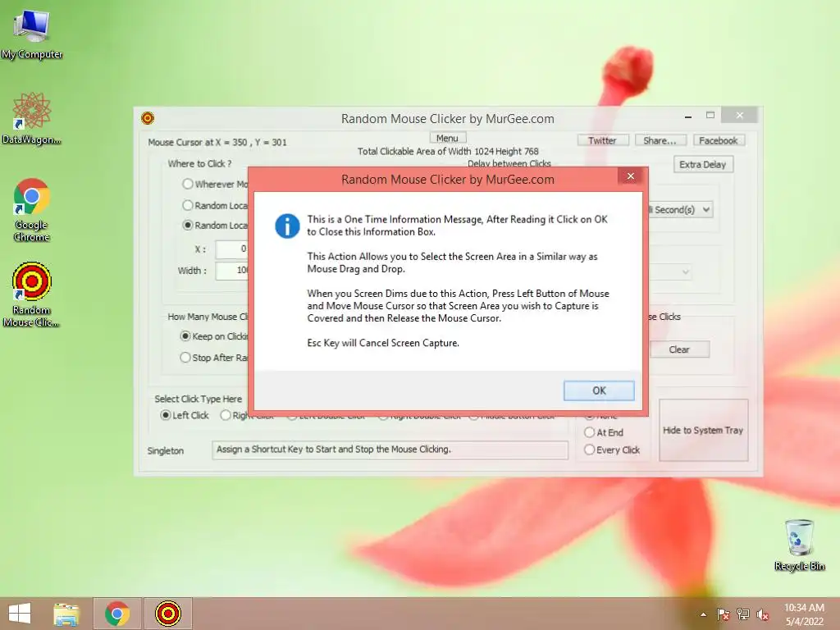Open the clock showing 10:34 AM
Screen dimensions: 840x630
[804, 614]
